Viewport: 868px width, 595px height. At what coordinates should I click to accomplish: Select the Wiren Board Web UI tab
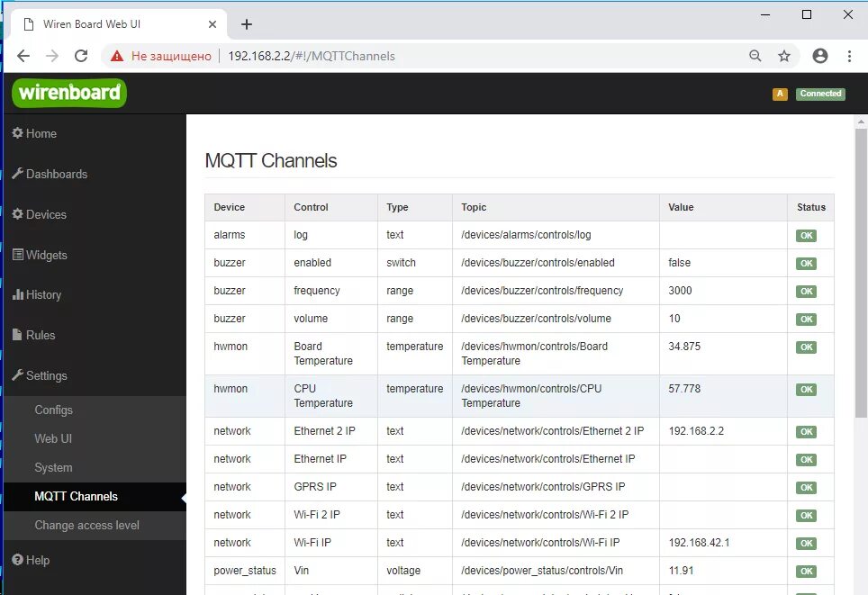[x=119, y=24]
